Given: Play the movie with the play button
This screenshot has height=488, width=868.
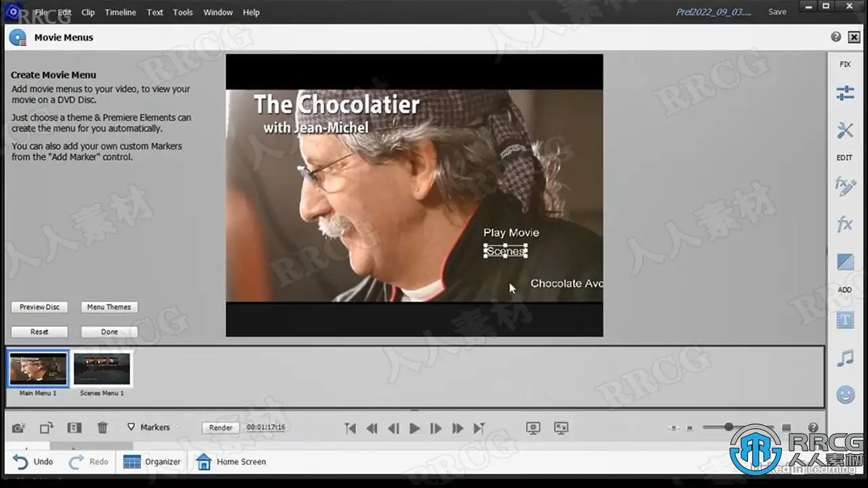Looking at the screenshot, I should point(414,428).
